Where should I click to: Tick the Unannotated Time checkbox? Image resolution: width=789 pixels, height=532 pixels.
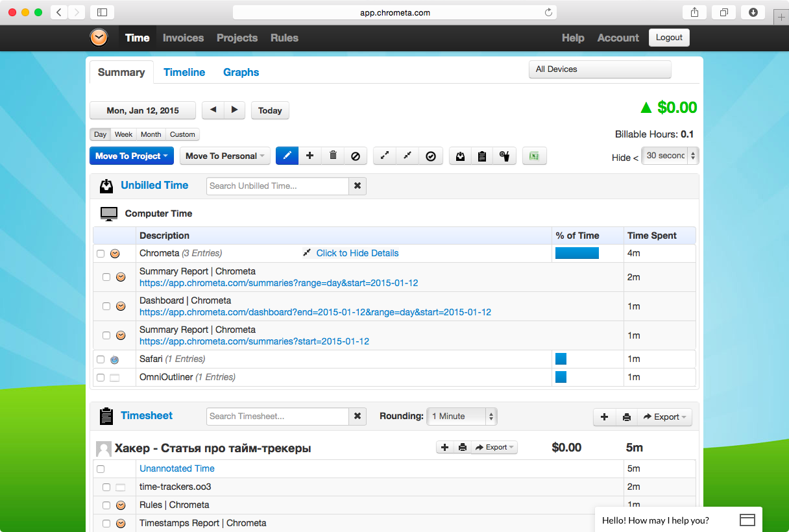point(101,469)
